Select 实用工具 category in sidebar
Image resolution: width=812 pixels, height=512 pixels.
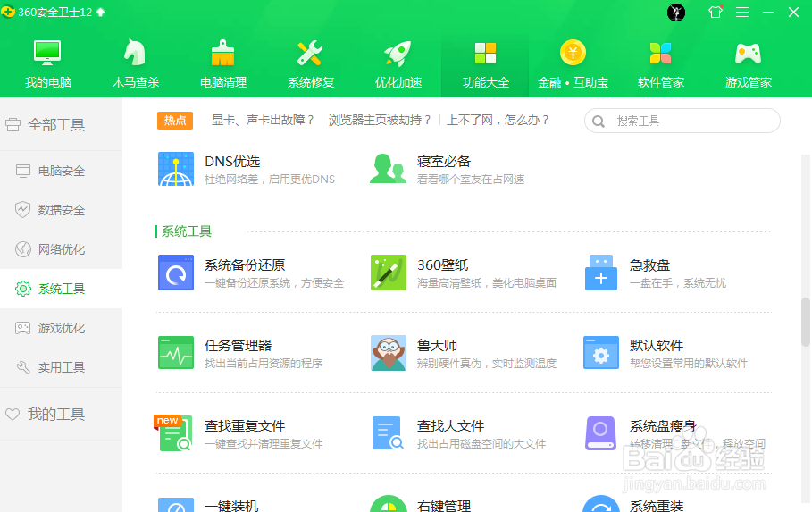tap(61, 367)
